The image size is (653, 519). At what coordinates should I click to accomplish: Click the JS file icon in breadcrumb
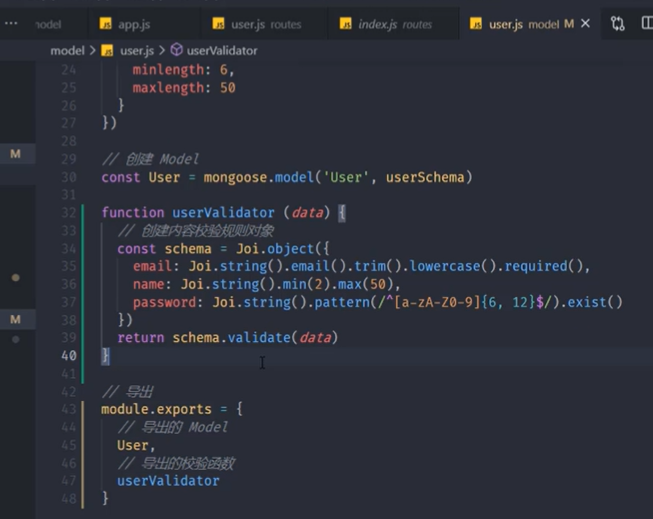tap(107, 51)
